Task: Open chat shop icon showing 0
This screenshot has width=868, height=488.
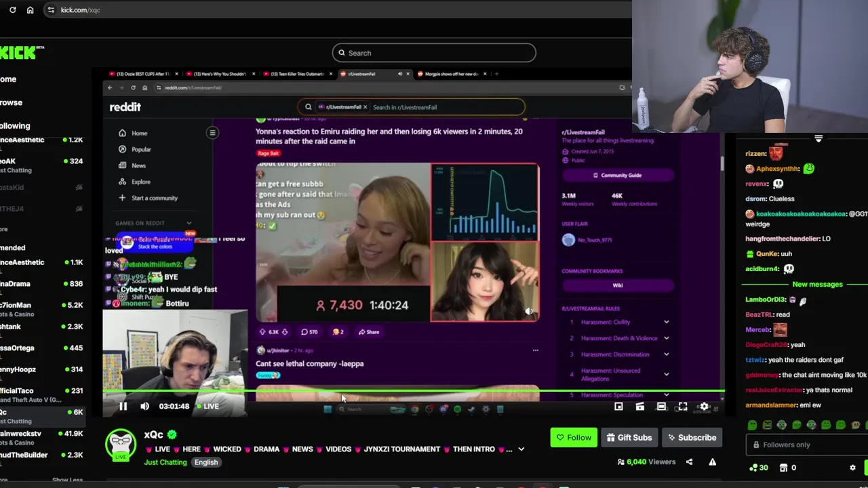Action: point(789,468)
